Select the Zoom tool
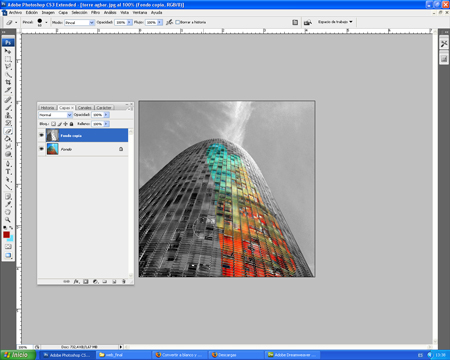Screen dimensions: 450x360 click(x=8, y=220)
